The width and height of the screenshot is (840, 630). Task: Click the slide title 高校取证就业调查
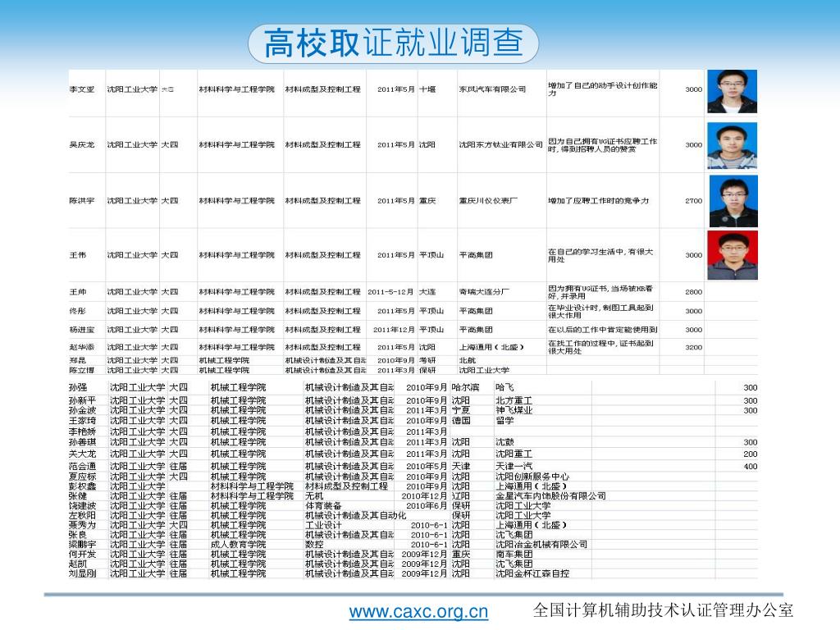coord(393,43)
